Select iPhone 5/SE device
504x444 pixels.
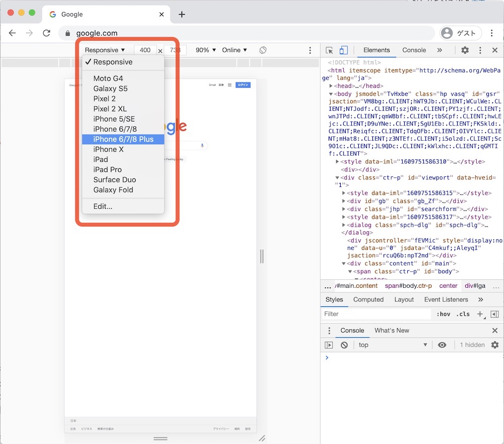[123, 119]
